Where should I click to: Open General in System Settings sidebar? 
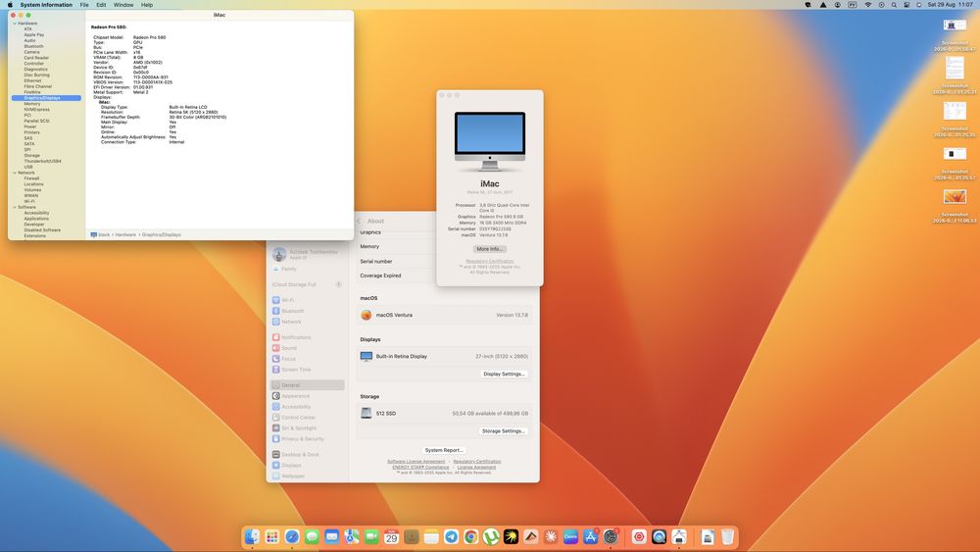click(307, 385)
